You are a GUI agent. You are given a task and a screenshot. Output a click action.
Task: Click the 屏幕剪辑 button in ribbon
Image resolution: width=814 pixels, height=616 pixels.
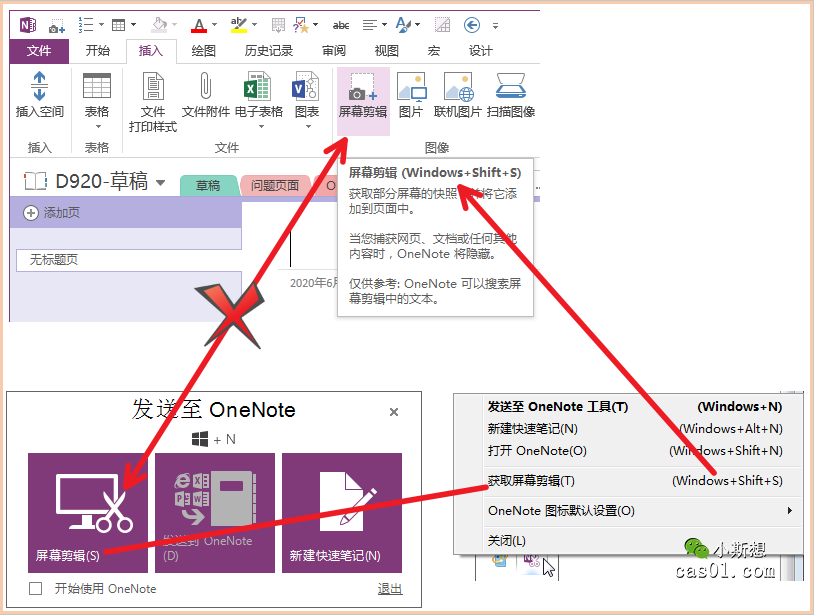pos(363,101)
